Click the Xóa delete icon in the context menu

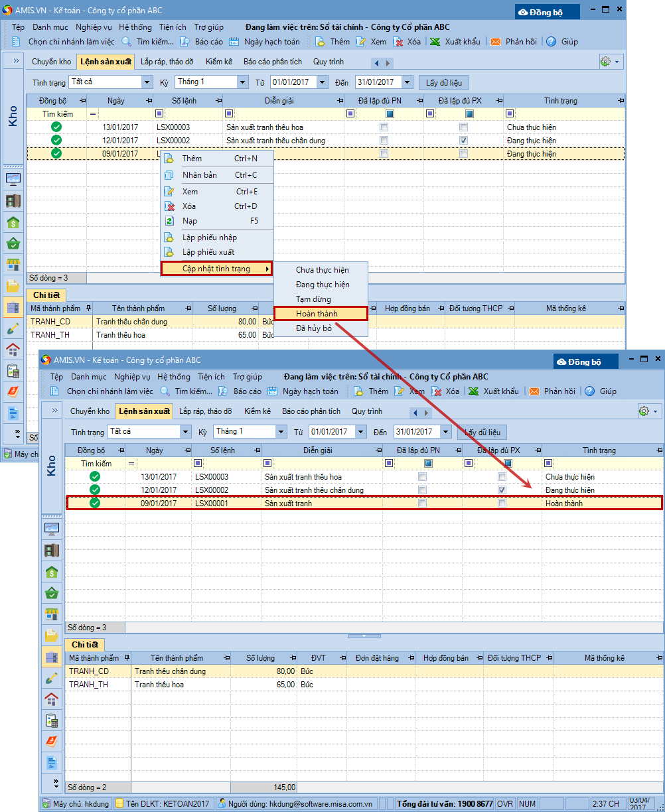point(169,206)
